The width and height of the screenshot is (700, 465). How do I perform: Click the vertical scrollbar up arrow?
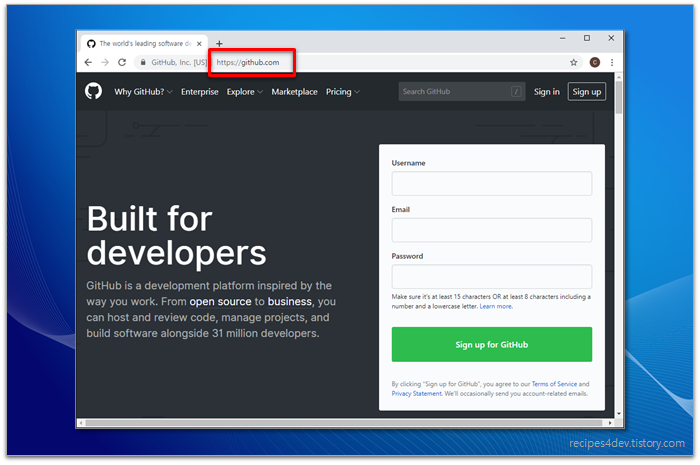(x=619, y=77)
